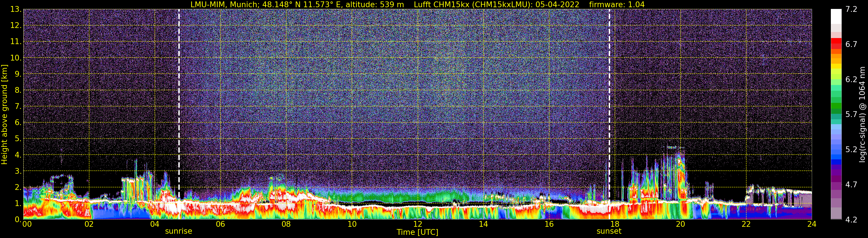Click the height axis tick '6.'
The height and width of the screenshot is (238, 868).
18,123
